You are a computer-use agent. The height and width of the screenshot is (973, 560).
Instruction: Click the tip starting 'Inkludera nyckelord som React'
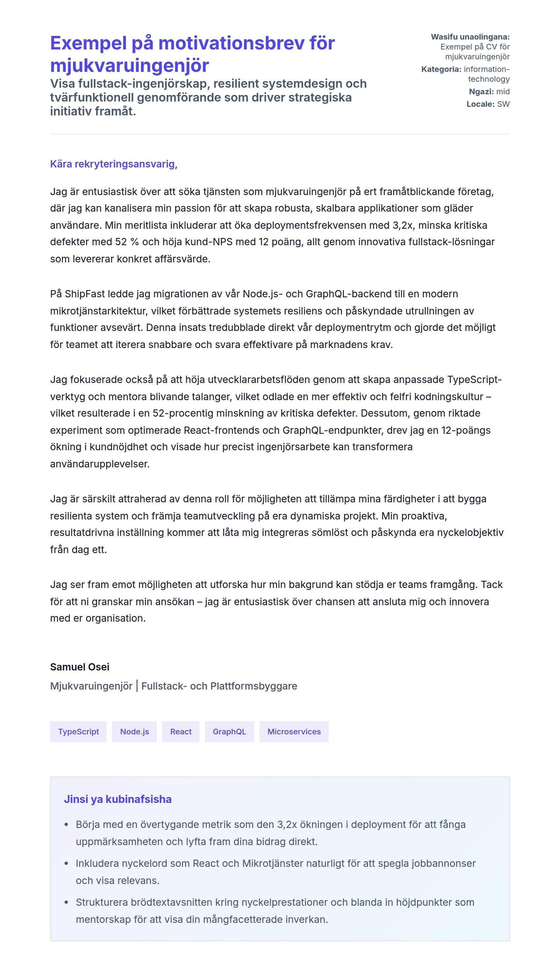[275, 872]
